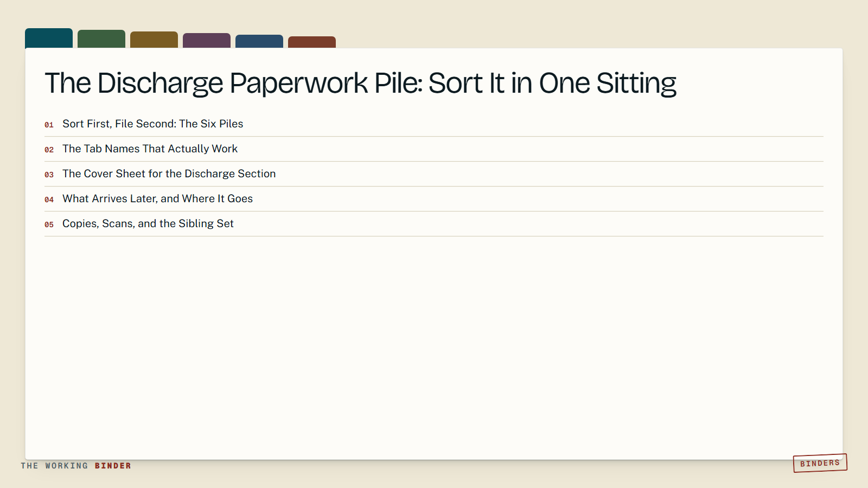Click the 01 section number marker
Image resolution: width=868 pixels, height=488 pixels.
tap(49, 125)
